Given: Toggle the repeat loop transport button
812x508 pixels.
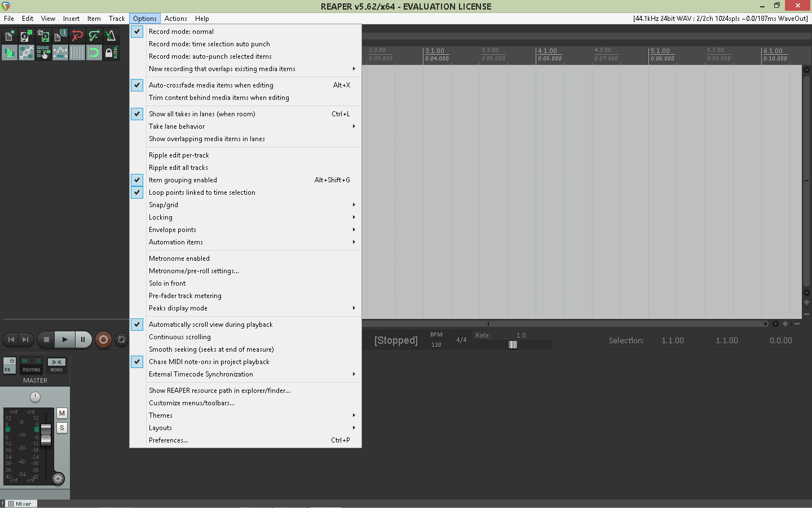Looking at the screenshot, I should [x=121, y=339].
